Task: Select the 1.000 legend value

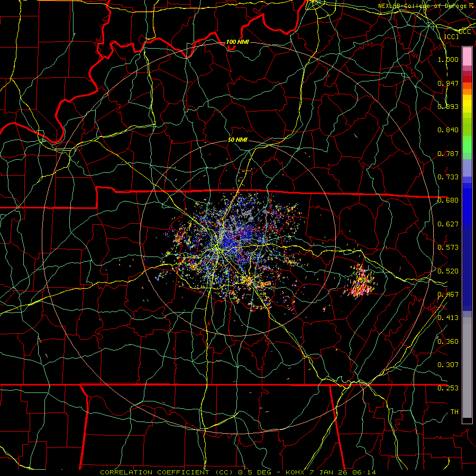Action: (x=448, y=59)
